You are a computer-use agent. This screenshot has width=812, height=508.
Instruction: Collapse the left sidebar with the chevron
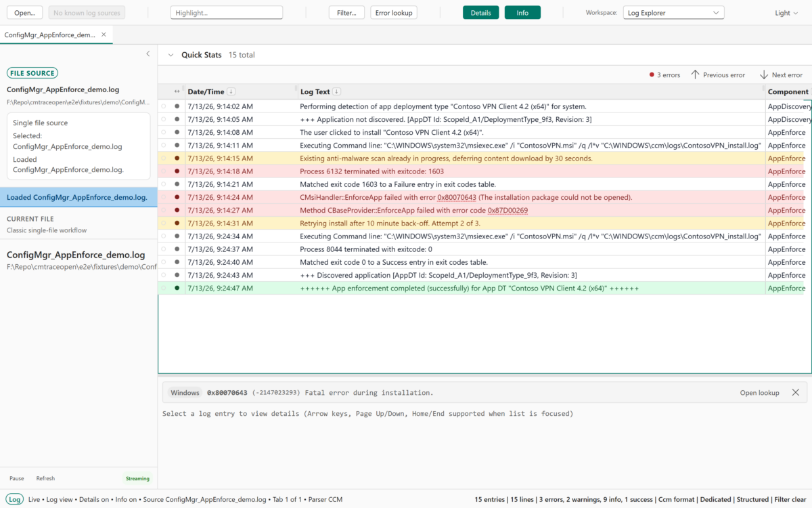148,54
